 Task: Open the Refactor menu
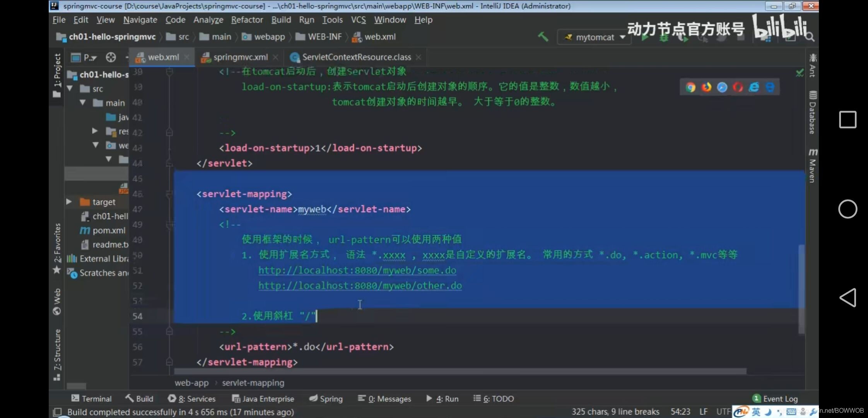(x=247, y=19)
